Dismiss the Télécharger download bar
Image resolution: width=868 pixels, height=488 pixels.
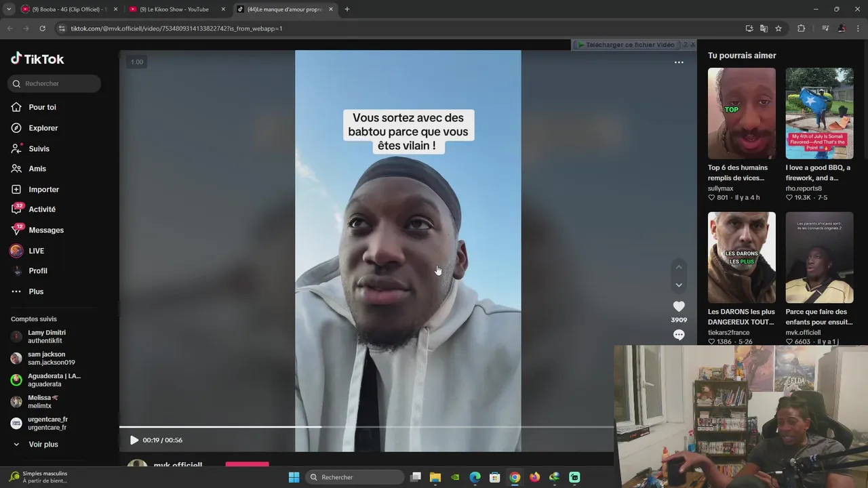693,45
